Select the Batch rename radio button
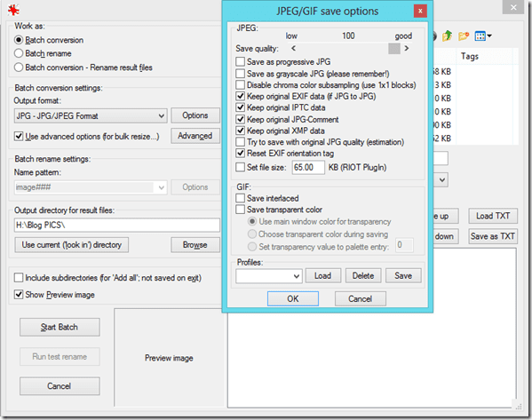This screenshot has height=420, width=532. click(x=19, y=53)
